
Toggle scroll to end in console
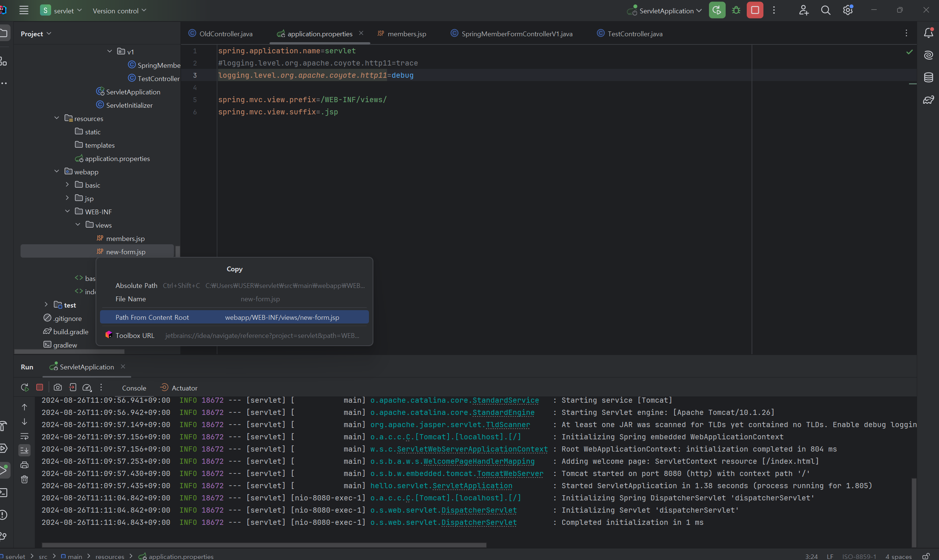[24, 450]
